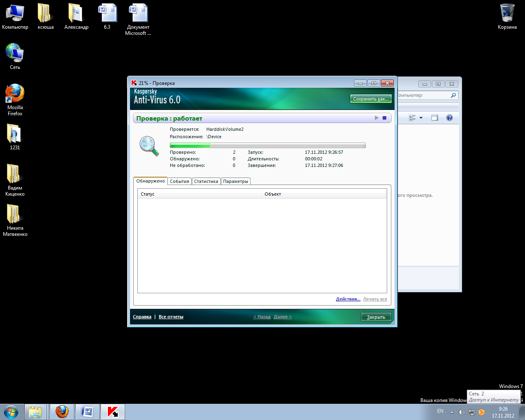The image size is (525, 420).
Task: Minimize the Kaspersky scan window
Action: point(360,83)
